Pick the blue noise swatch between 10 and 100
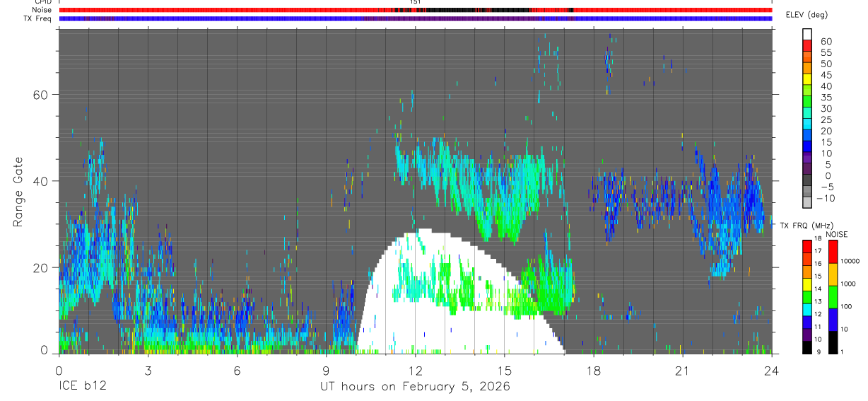The image size is (868, 401). pyautogui.click(x=833, y=320)
